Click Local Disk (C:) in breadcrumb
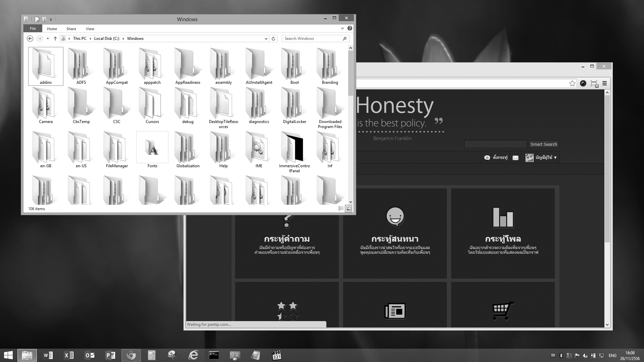This screenshot has width=644, height=362. pos(107,39)
